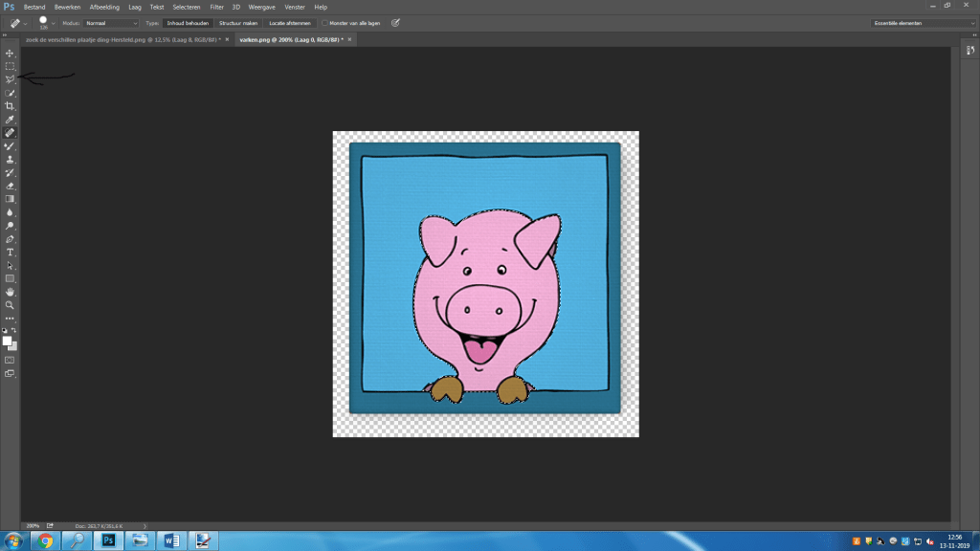Image resolution: width=980 pixels, height=551 pixels.
Task: Enable Monster van alle lagen checkbox
Action: (326, 22)
